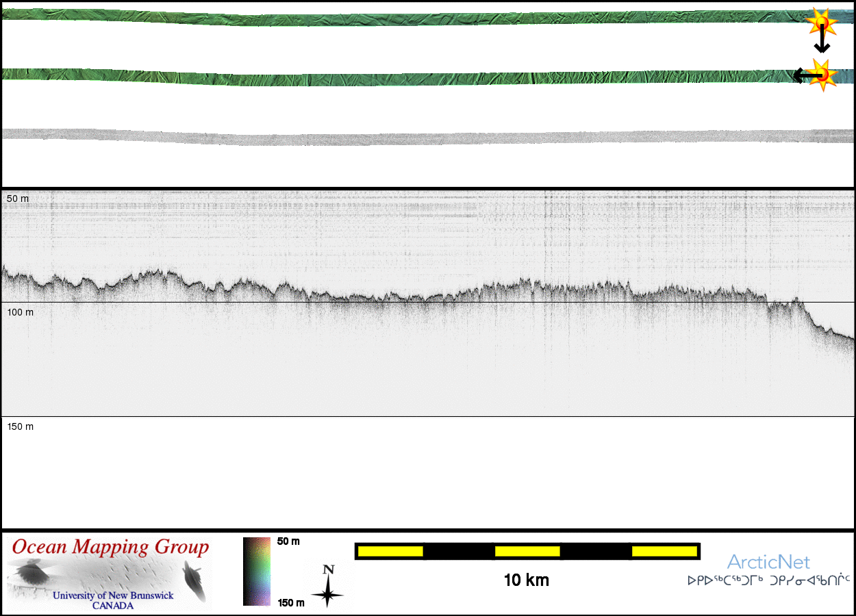Click the middle yellow scale bar segment
Screen dimensions: 856x616
pos(527,551)
